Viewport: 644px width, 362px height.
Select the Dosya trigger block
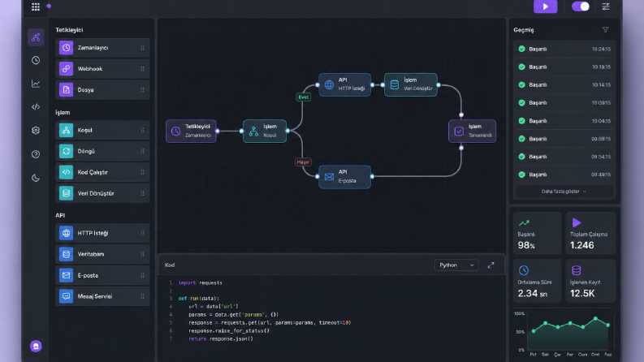(102, 89)
